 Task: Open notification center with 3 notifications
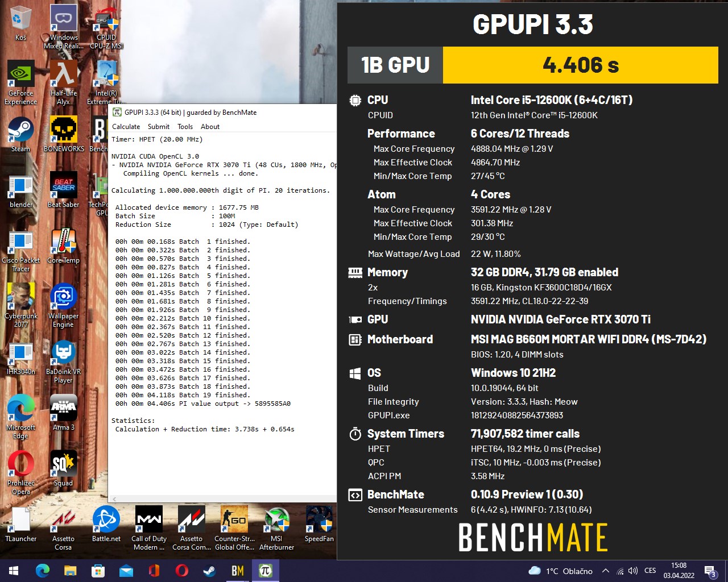pos(710,571)
